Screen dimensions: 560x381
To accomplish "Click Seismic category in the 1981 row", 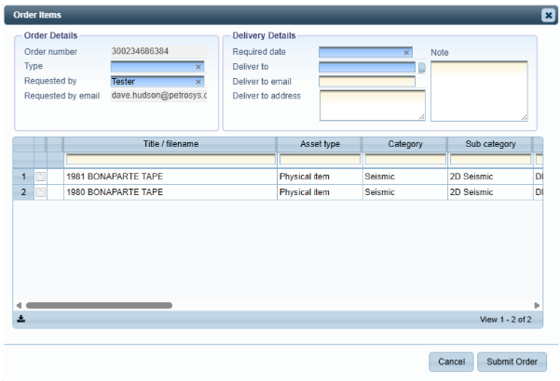I will [379, 176].
